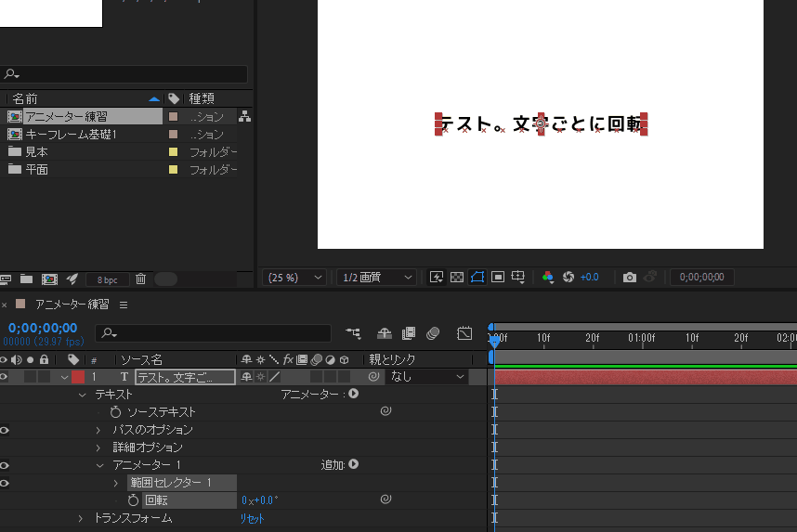The height and width of the screenshot is (532, 797).
Task: Hide the text layer with eye toggle
Action: [4, 377]
